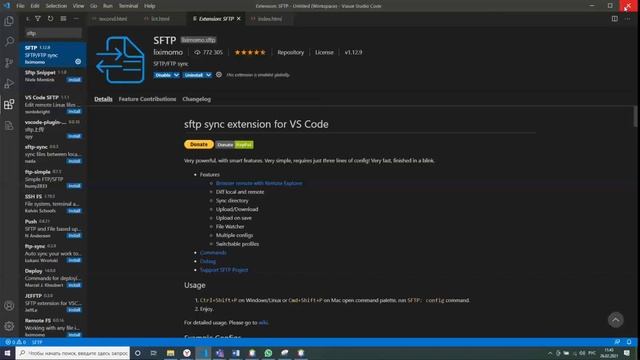Click the Uninstall button
The width and height of the screenshot is (640, 360).
coord(193,75)
